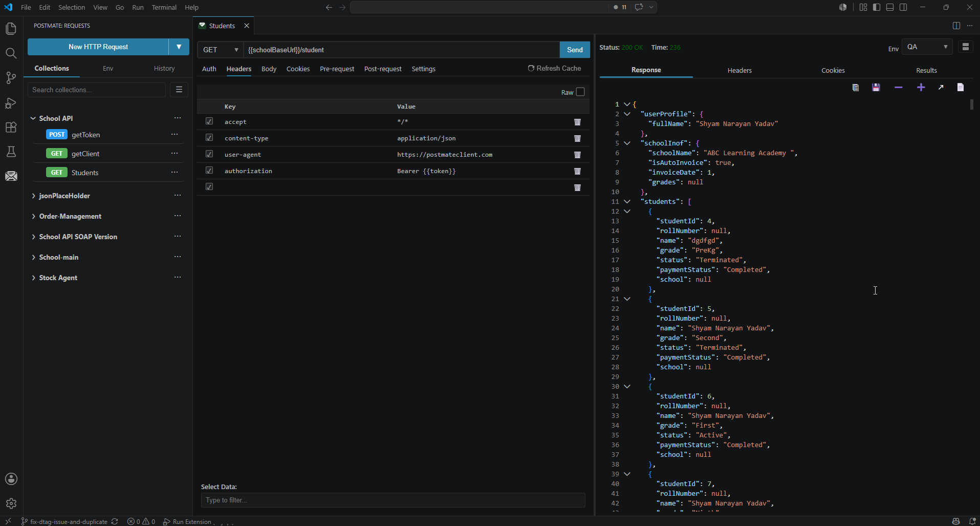980x526 pixels.
Task: Close the Students editor tab
Action: pos(247,26)
